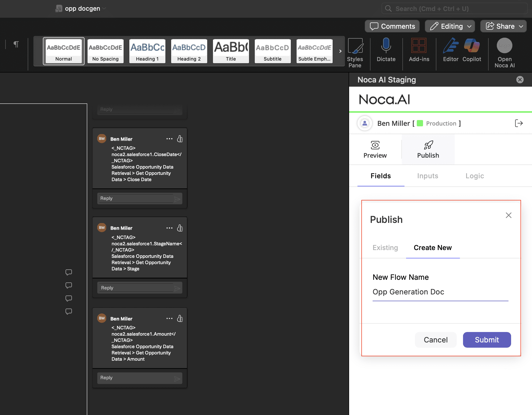
Task: Open the Styles Pane
Action: [355, 53]
